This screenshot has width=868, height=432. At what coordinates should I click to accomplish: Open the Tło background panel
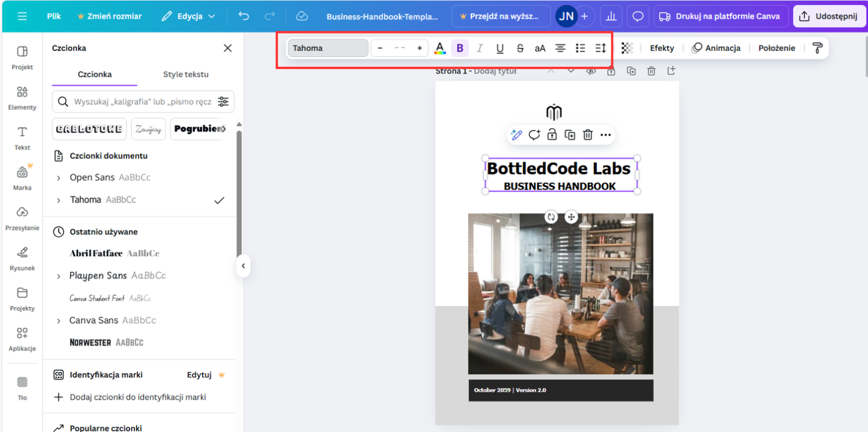(22, 387)
